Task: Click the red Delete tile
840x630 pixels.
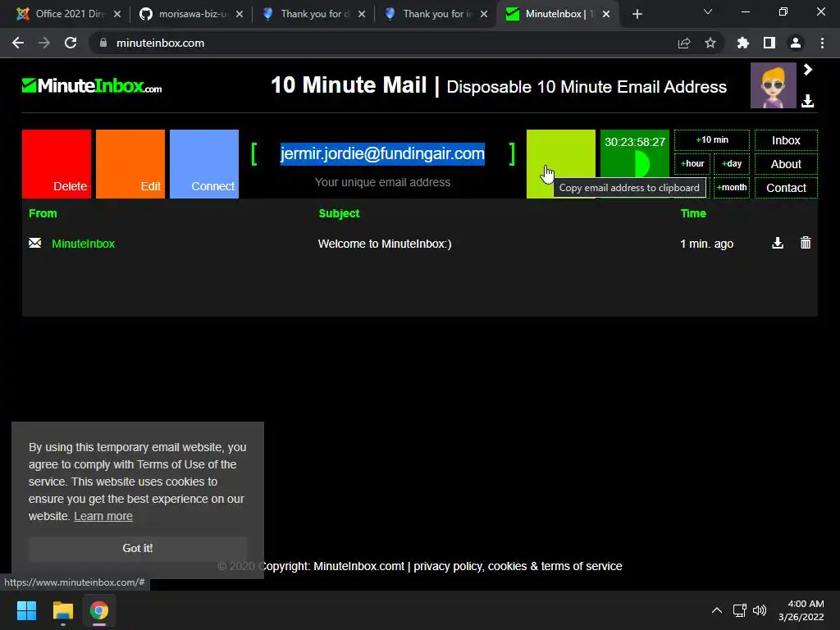Action: pyautogui.click(x=57, y=164)
